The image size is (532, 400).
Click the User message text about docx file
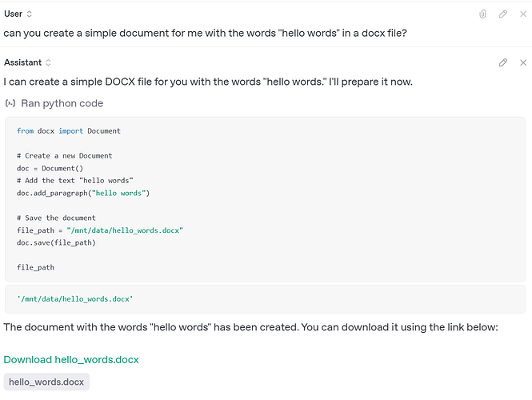click(205, 34)
